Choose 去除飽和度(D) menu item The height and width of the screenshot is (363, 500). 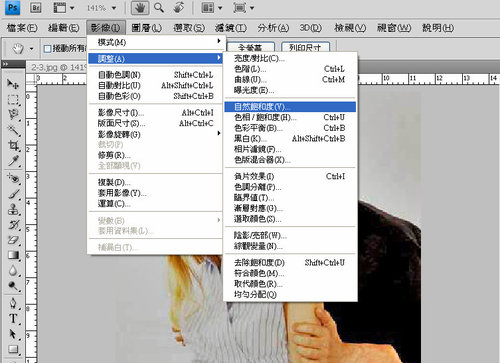click(x=290, y=263)
